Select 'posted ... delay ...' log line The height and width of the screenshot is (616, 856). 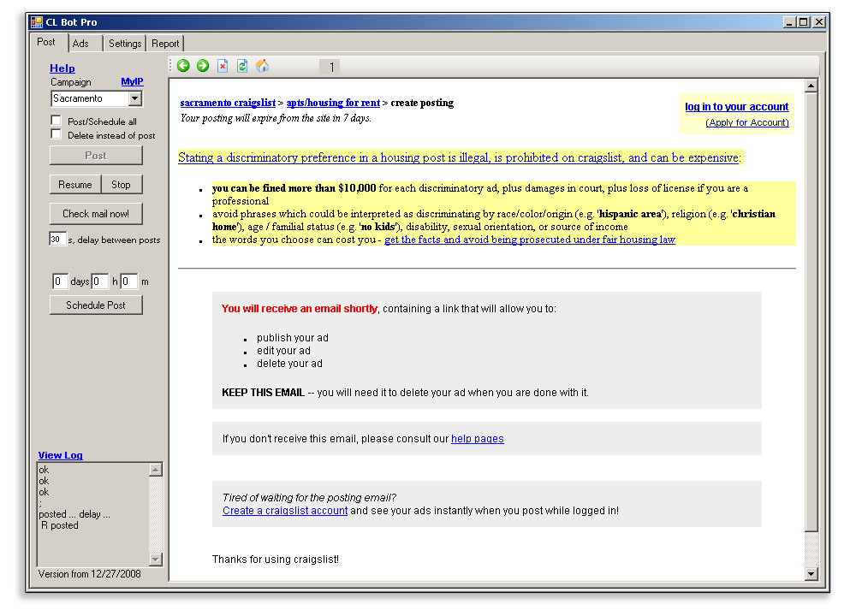74,514
